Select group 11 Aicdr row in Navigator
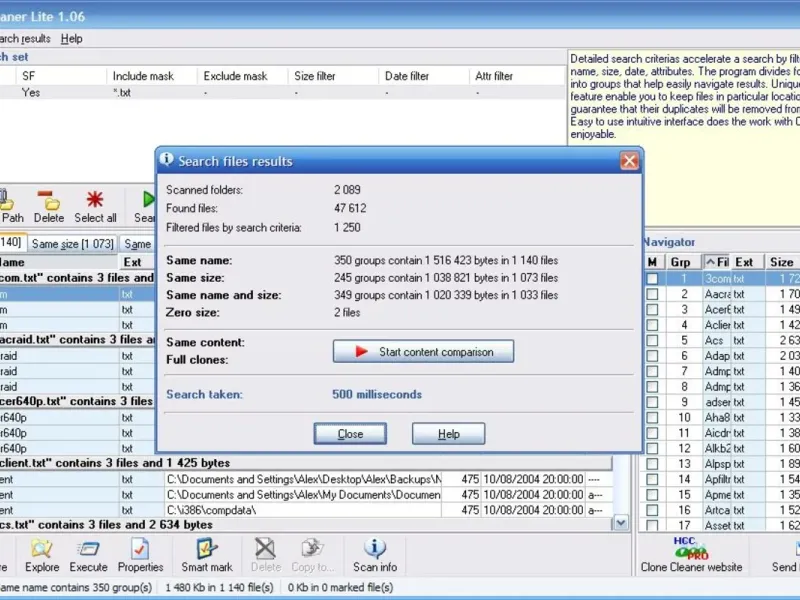The width and height of the screenshot is (800, 600). coord(721,433)
